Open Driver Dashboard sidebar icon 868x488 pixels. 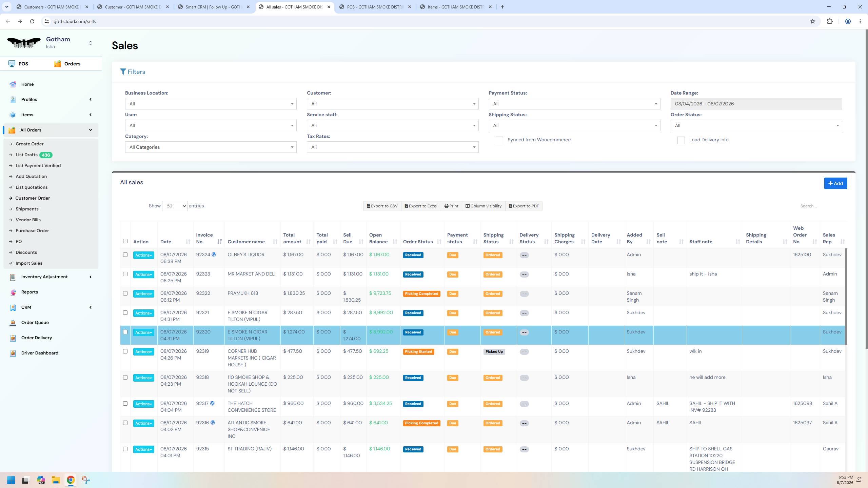tap(13, 353)
